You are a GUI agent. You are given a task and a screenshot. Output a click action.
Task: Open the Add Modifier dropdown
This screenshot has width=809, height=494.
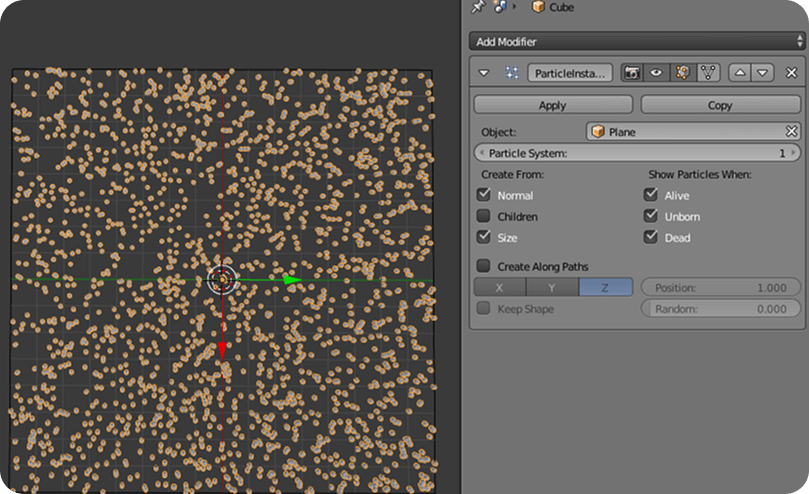coord(637,41)
